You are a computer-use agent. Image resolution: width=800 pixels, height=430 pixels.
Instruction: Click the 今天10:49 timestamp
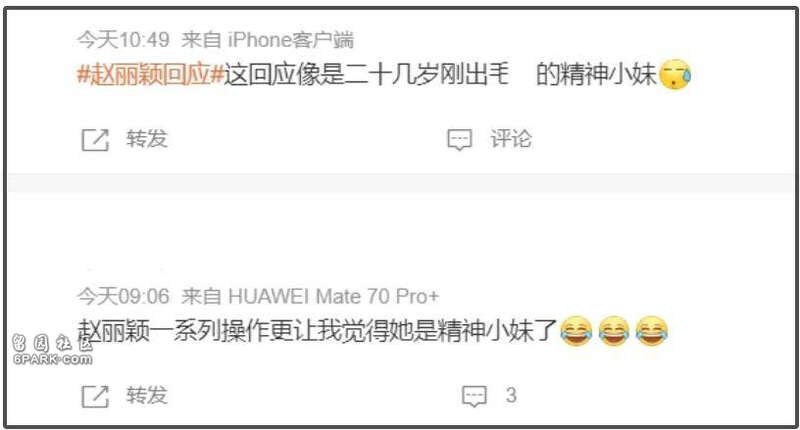tap(123, 39)
